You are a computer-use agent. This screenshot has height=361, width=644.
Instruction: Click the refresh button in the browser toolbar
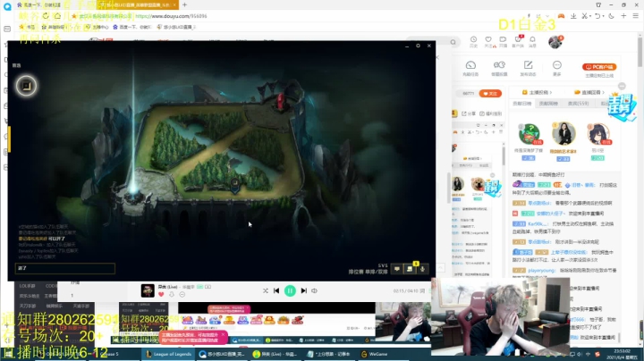point(46,16)
